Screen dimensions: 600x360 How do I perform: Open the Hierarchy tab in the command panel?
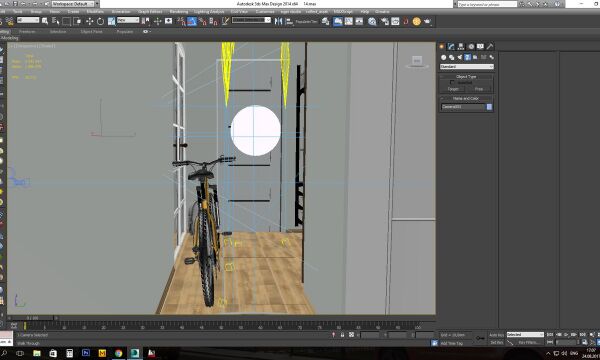(461, 46)
